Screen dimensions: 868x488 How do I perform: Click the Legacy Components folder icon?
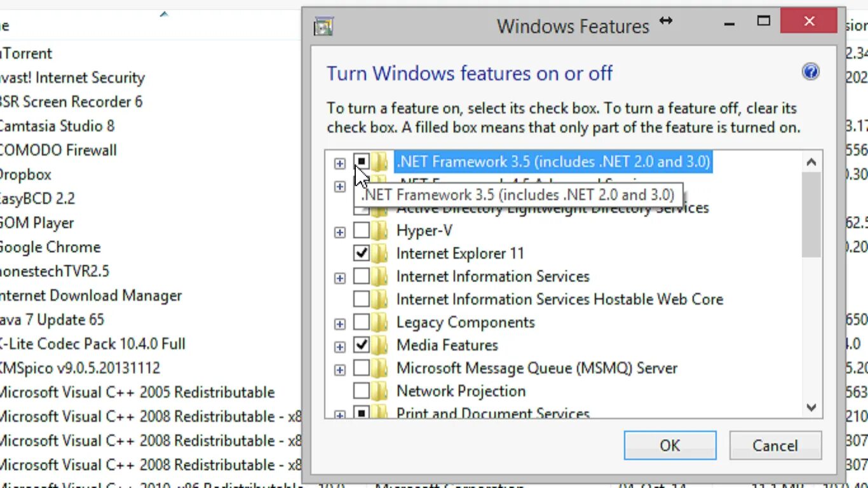click(379, 322)
